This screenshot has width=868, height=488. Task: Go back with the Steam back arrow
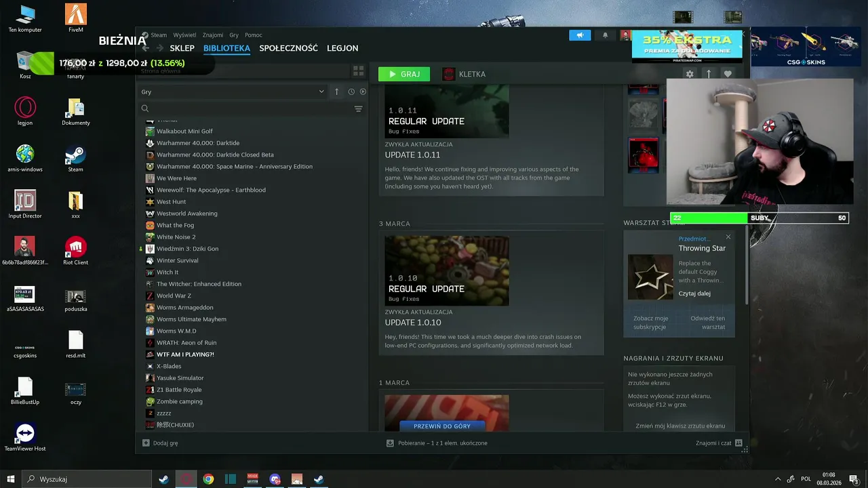[x=146, y=48]
